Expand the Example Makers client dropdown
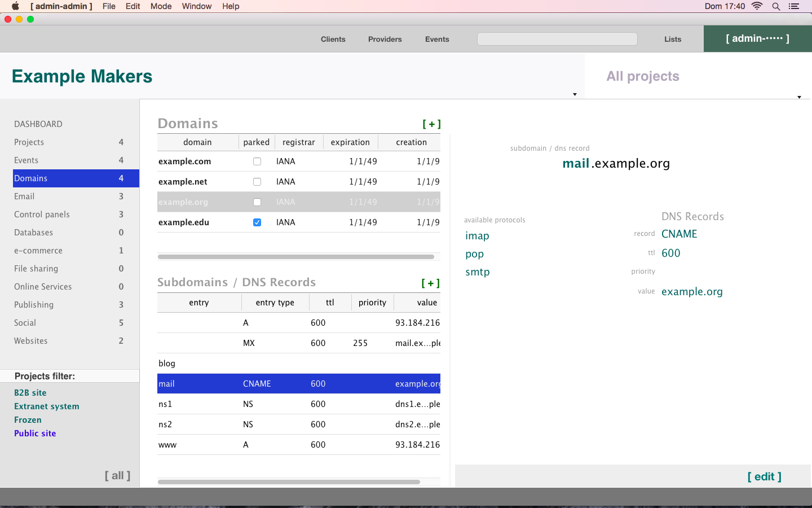Screen dimensions: 812x508 (x=575, y=94)
